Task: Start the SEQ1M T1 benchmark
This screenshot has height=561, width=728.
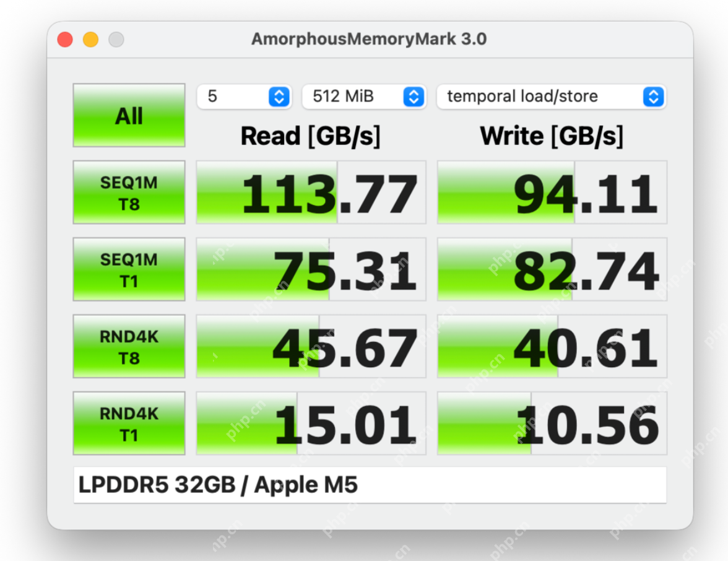Action: click(129, 269)
